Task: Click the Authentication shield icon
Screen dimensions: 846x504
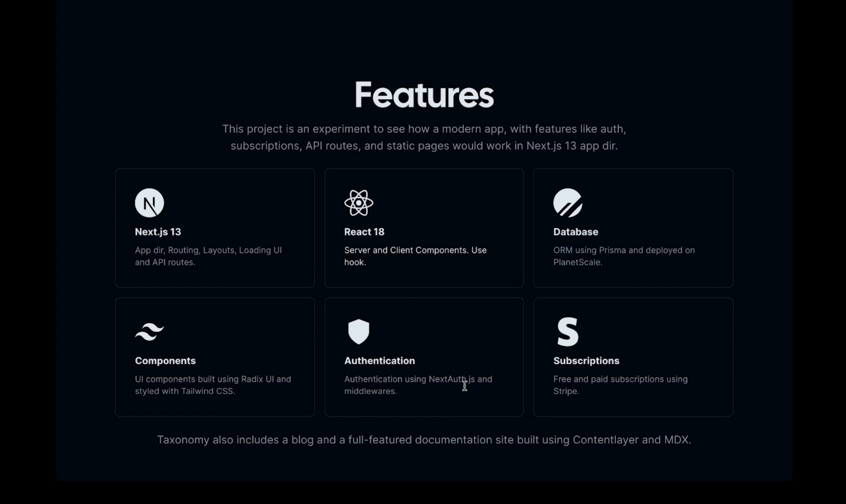Action: (359, 331)
